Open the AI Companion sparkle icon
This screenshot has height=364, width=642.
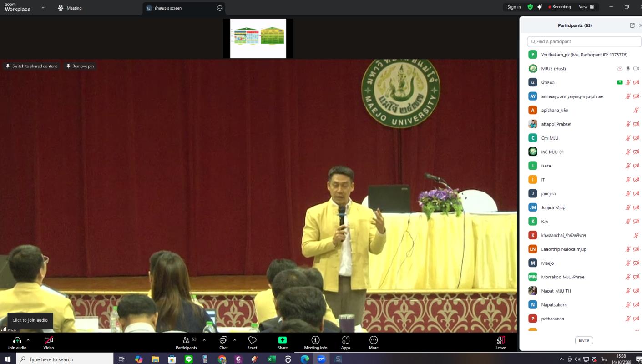coord(540,7)
